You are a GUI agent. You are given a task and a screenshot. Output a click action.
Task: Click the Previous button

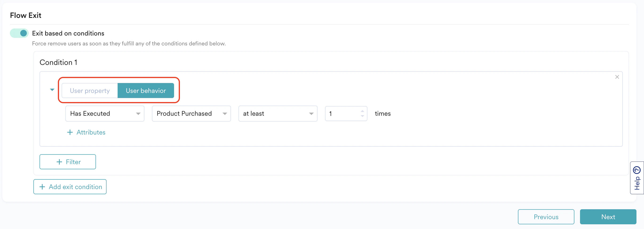546,217
